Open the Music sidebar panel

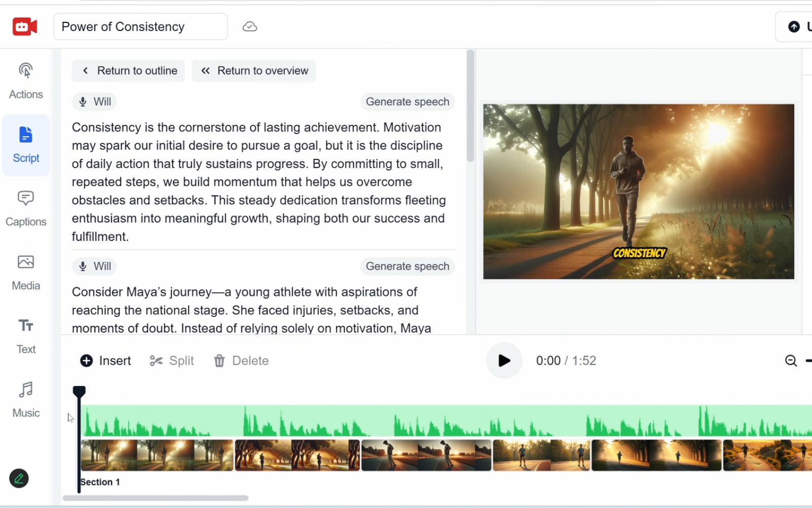[26, 400]
